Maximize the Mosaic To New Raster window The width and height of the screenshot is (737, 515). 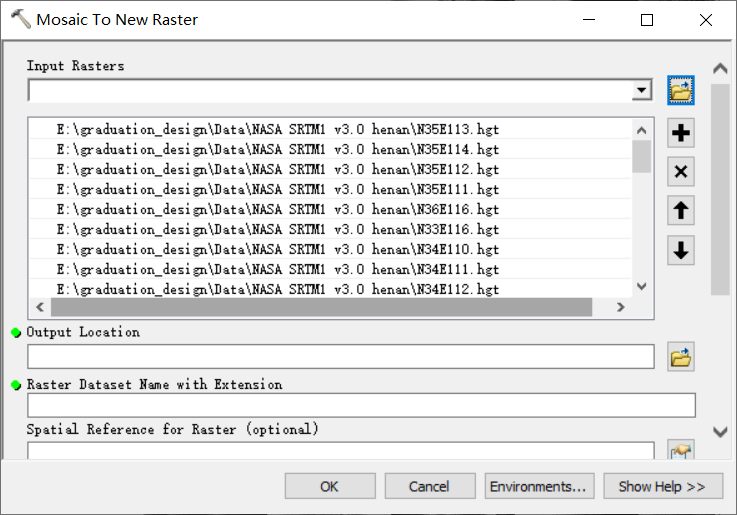(647, 20)
